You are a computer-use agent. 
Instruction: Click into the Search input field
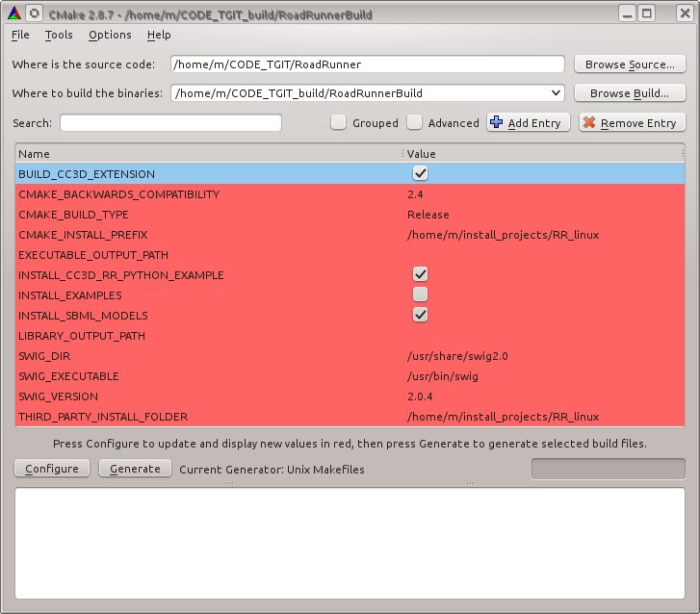(170, 123)
